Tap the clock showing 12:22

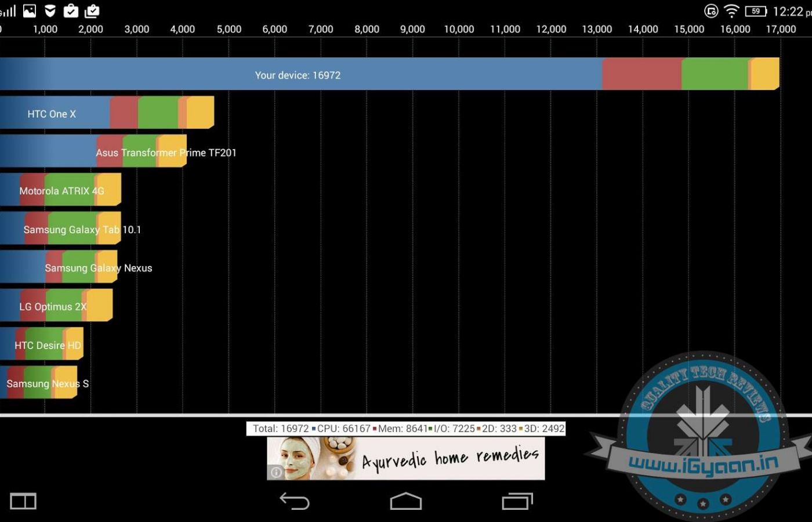click(789, 12)
